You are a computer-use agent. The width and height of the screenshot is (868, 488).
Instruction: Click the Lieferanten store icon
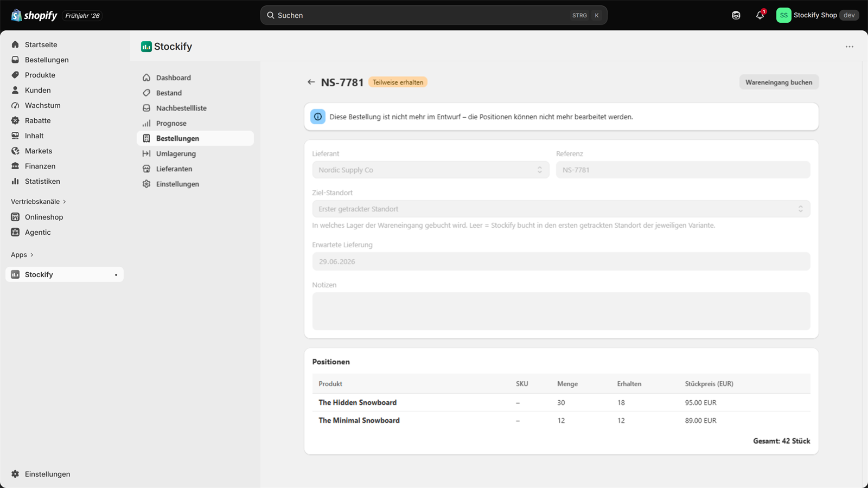(146, 169)
